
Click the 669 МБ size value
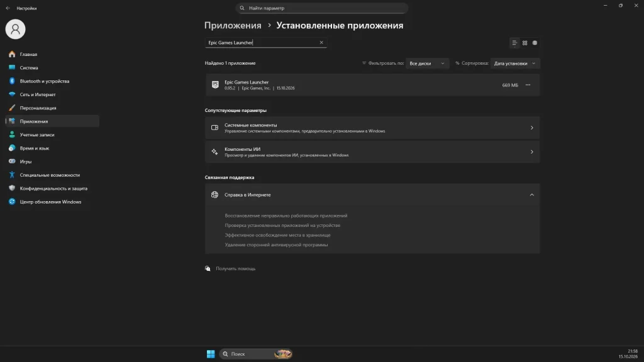click(510, 85)
